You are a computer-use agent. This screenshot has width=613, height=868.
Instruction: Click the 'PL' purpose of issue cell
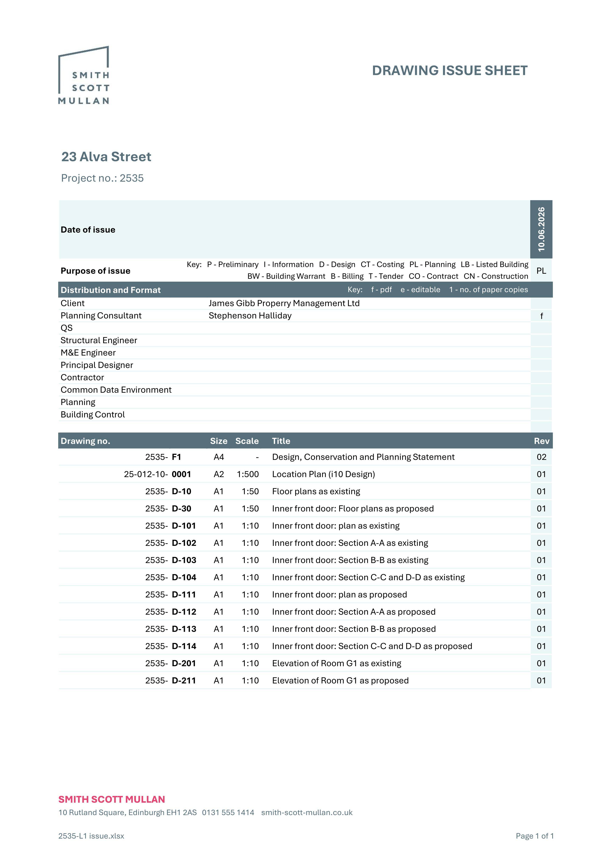point(541,271)
